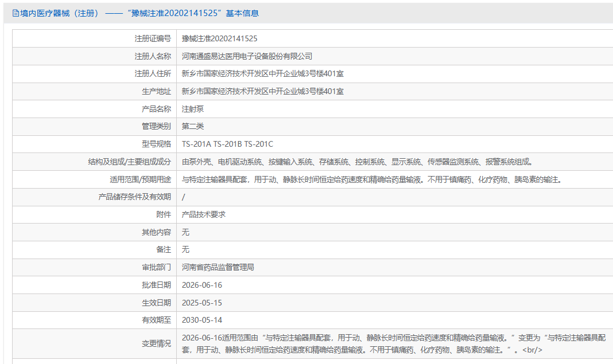Select label 型号规格
This screenshot has width=613, height=364.
pyautogui.click(x=156, y=144)
